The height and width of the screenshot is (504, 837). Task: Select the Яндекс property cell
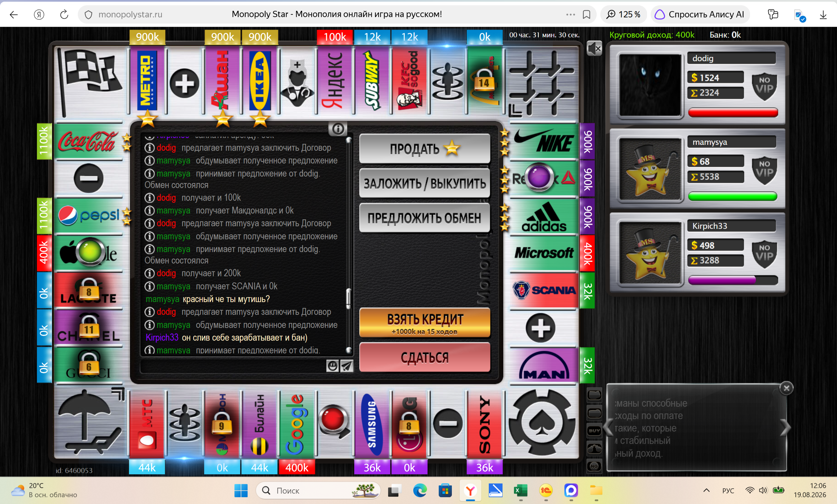click(335, 80)
